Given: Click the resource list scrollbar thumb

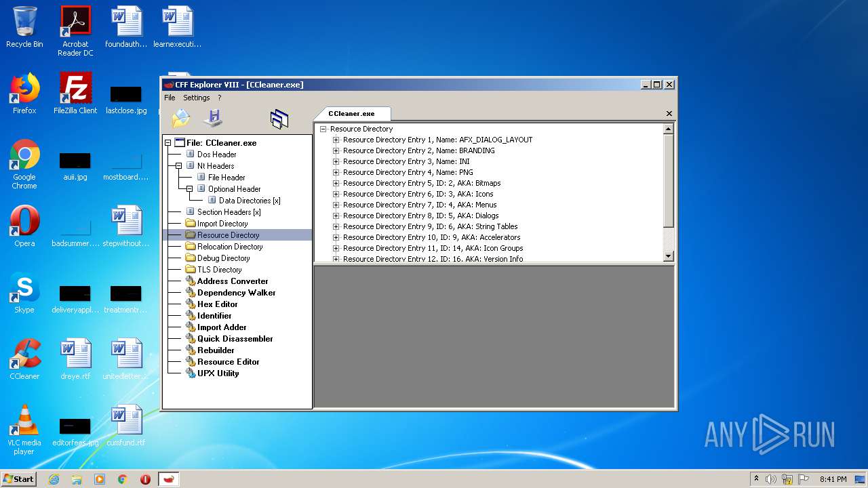Looking at the screenshot, I should point(668,180).
